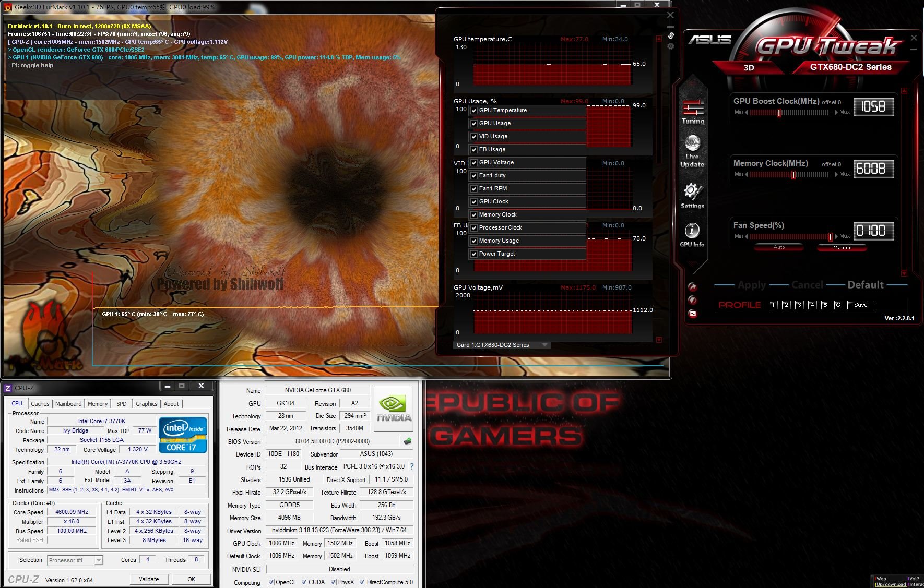Toggle Fan1 RPM checkbox
The width and height of the screenshot is (924, 588).
pyautogui.click(x=474, y=189)
